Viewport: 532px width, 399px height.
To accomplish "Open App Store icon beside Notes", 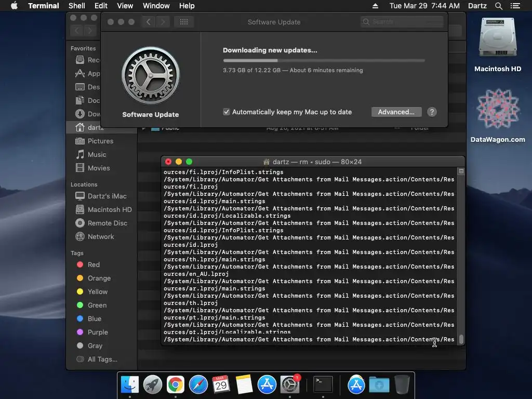I will [267, 384].
